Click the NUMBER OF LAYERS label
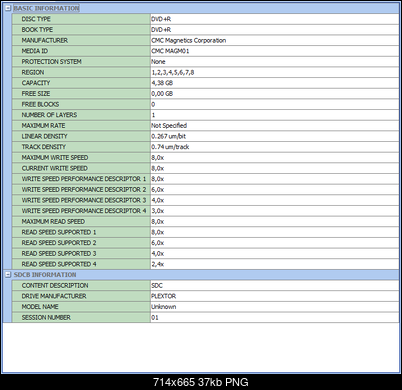Screen dimensions: 402x390 pyautogui.click(x=49, y=115)
